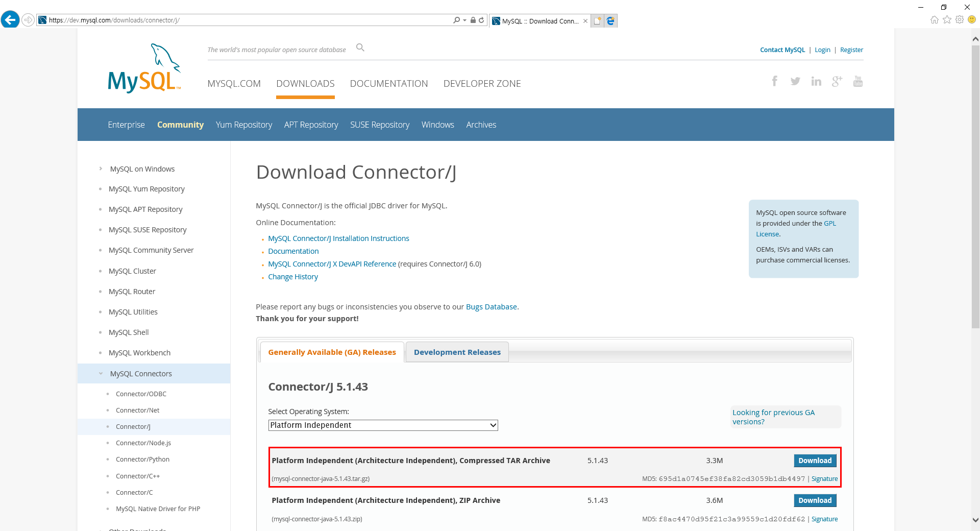The height and width of the screenshot is (531, 980).
Task: Open MySQL Google Plus icon
Action: 837,81
